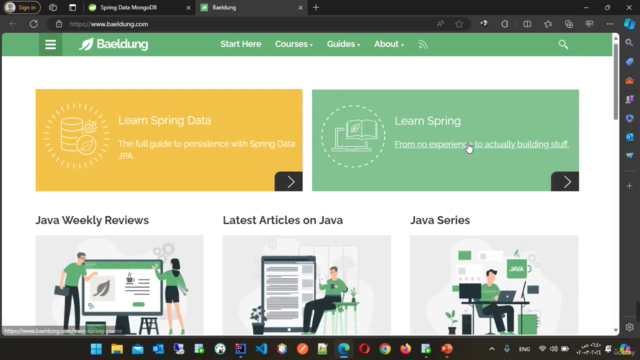
Task: Open sidebar Shopping tag icon
Action: [629, 62]
